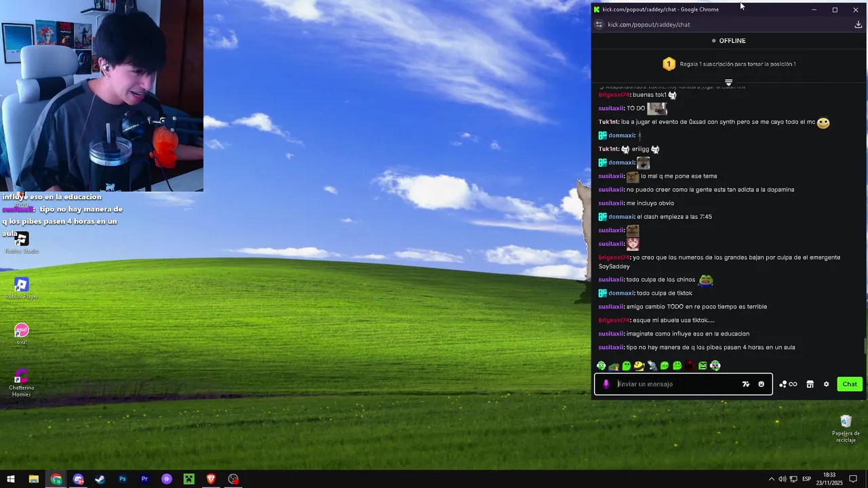Click message 'imaginate como influye eso en la educacion'
Screen dimensions: 868x488
click(688, 333)
